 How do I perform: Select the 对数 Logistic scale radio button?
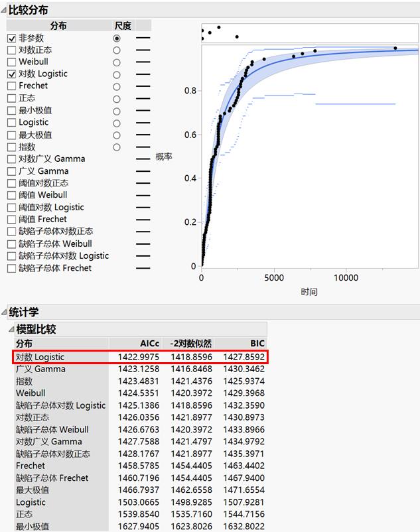[x=117, y=75]
